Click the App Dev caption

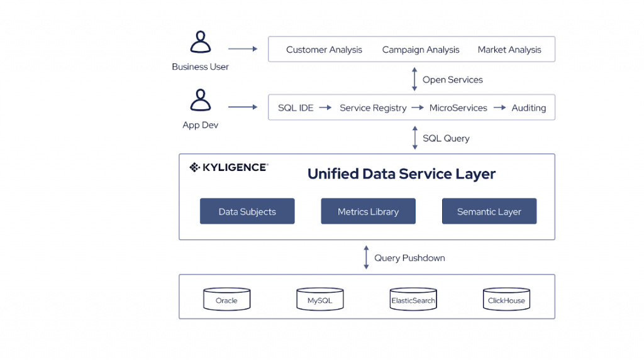point(201,125)
